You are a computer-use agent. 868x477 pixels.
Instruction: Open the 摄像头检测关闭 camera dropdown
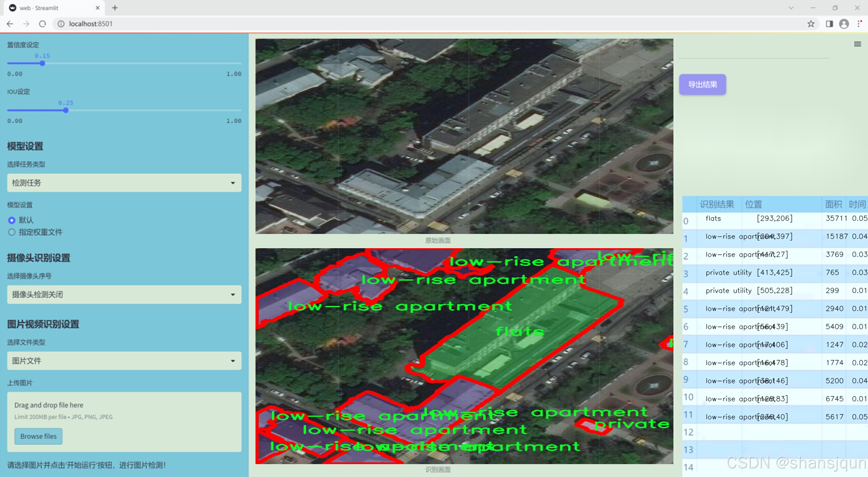(x=124, y=294)
